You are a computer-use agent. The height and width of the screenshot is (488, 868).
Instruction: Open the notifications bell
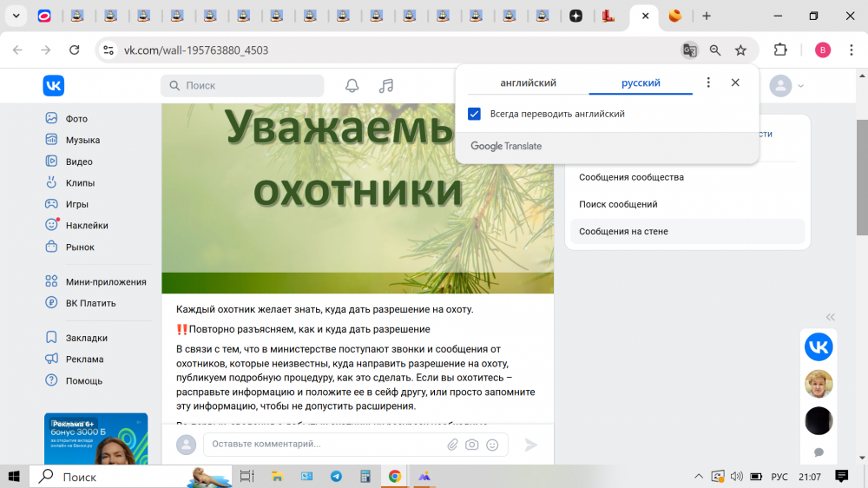[x=352, y=85]
